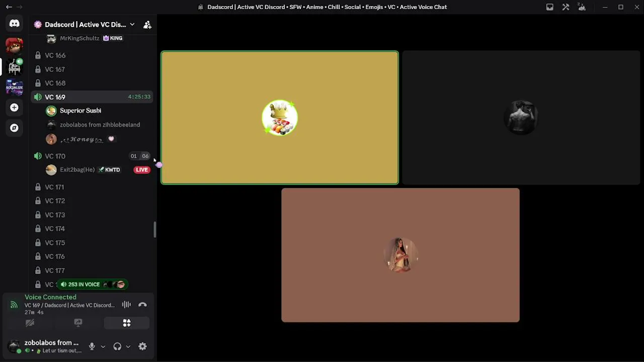Focus the dark participant tile with back avatar
This screenshot has height=362, width=644.
[x=521, y=118]
